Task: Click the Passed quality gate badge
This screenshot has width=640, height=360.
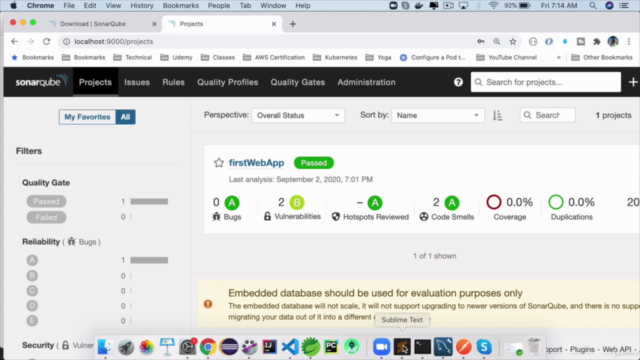Action: click(314, 163)
